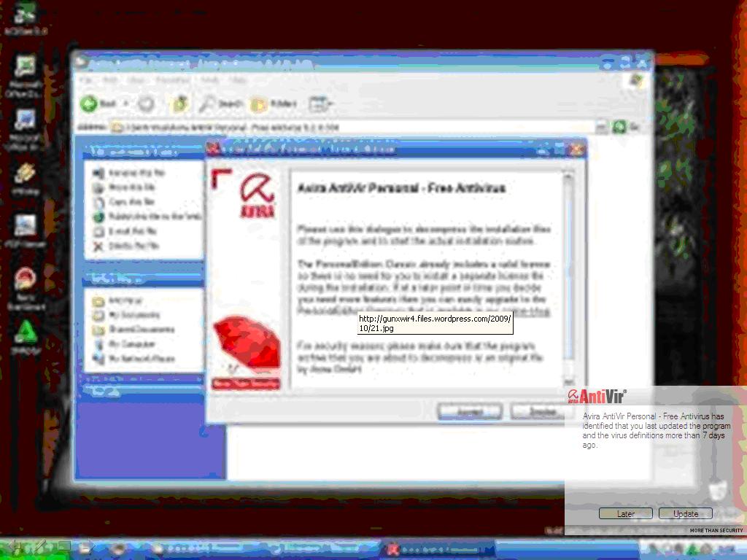This screenshot has height=560, width=747.
Task: Expand the Details section in task pane
Action: coord(144,391)
